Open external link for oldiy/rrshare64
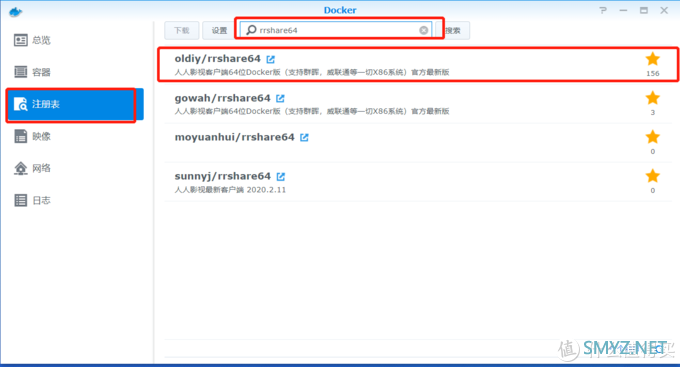 click(x=271, y=59)
